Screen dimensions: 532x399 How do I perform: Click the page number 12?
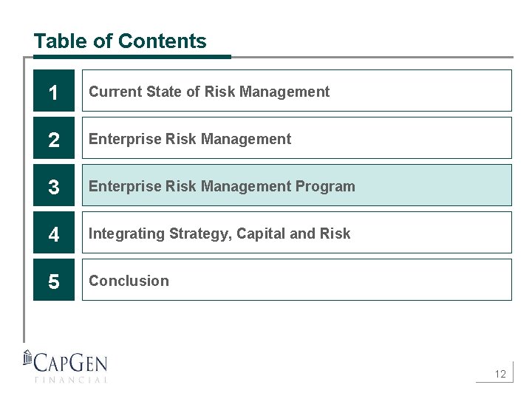coord(500,374)
